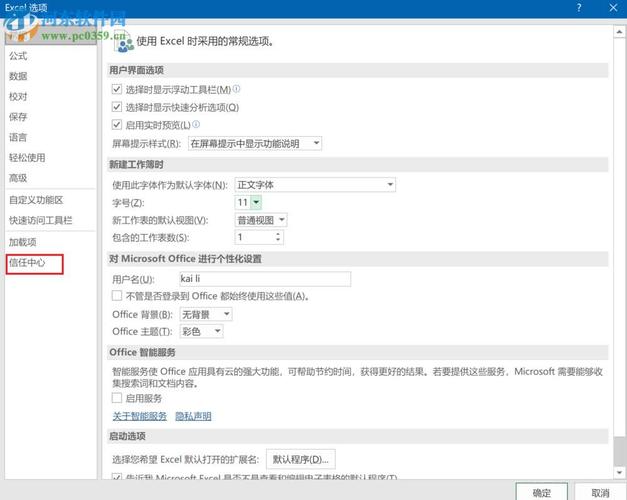The height and width of the screenshot is (500, 627).
Task: Click the info icon beside 启用实时预览
Action: click(x=196, y=124)
